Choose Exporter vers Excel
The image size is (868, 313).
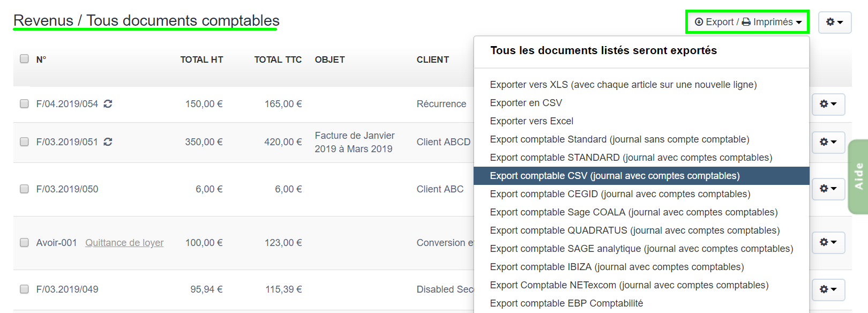click(641, 121)
